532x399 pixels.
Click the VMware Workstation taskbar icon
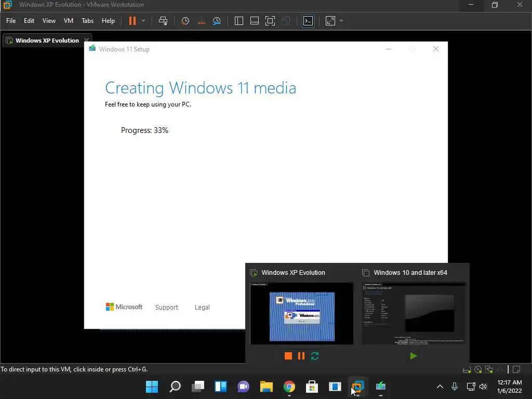357,387
